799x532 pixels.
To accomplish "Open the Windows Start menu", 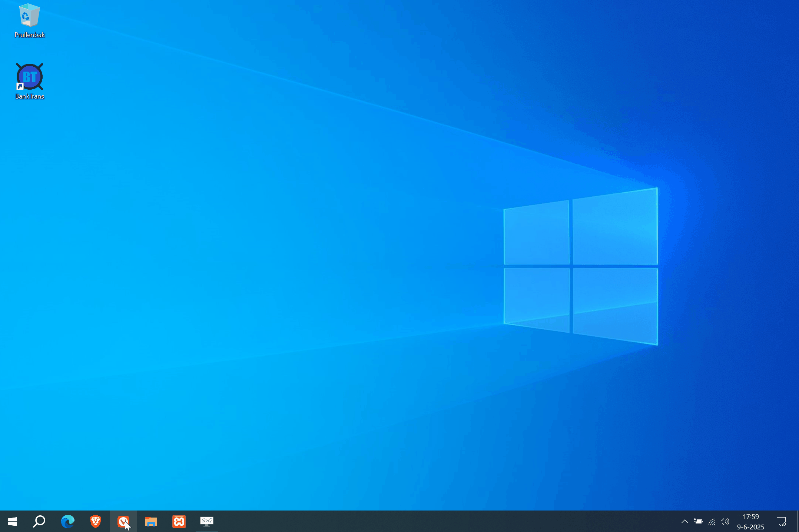I will [x=13, y=522].
